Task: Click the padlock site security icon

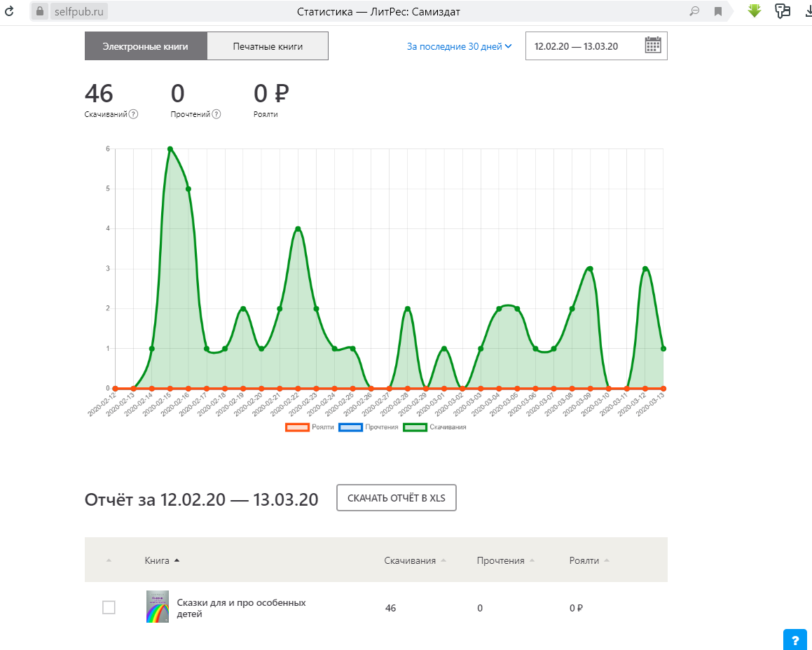Action: click(x=40, y=11)
